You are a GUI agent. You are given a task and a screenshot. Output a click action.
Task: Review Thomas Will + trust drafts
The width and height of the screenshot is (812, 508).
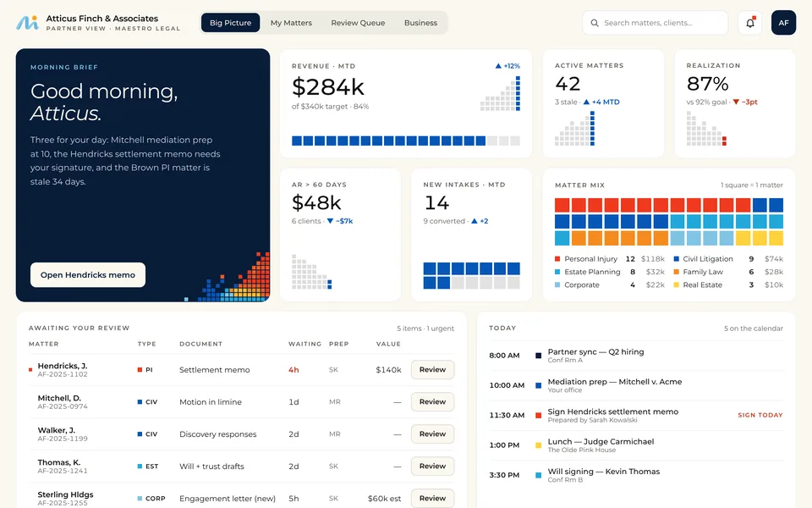pyautogui.click(x=432, y=466)
